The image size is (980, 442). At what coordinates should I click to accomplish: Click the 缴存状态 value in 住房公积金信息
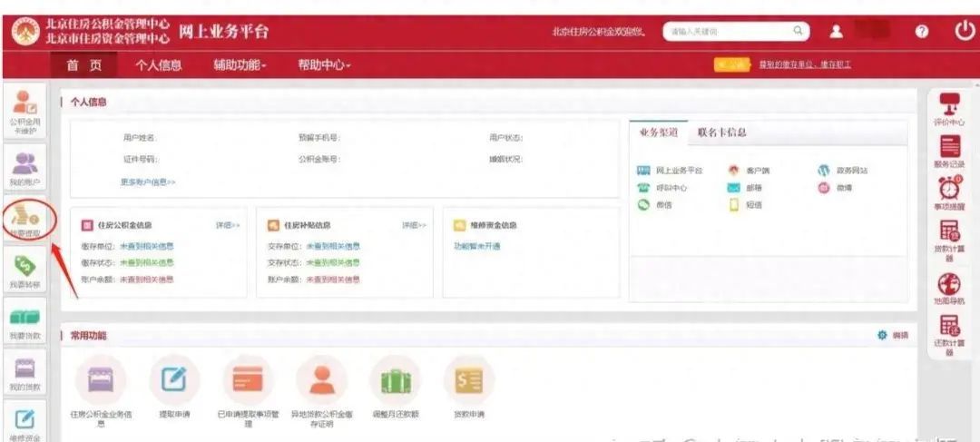147,262
